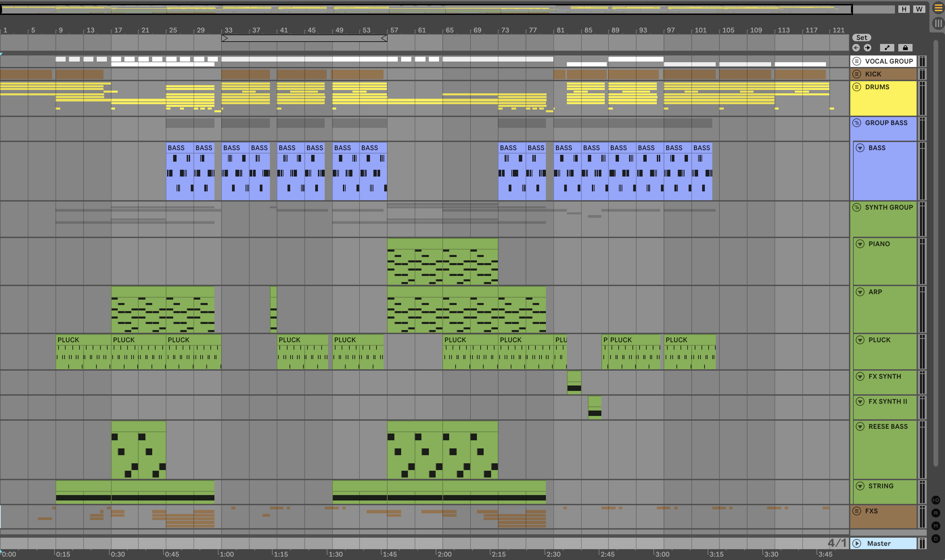The width and height of the screenshot is (945, 560).
Task: Unfold the VOCAL GROUP track
Action: (857, 61)
